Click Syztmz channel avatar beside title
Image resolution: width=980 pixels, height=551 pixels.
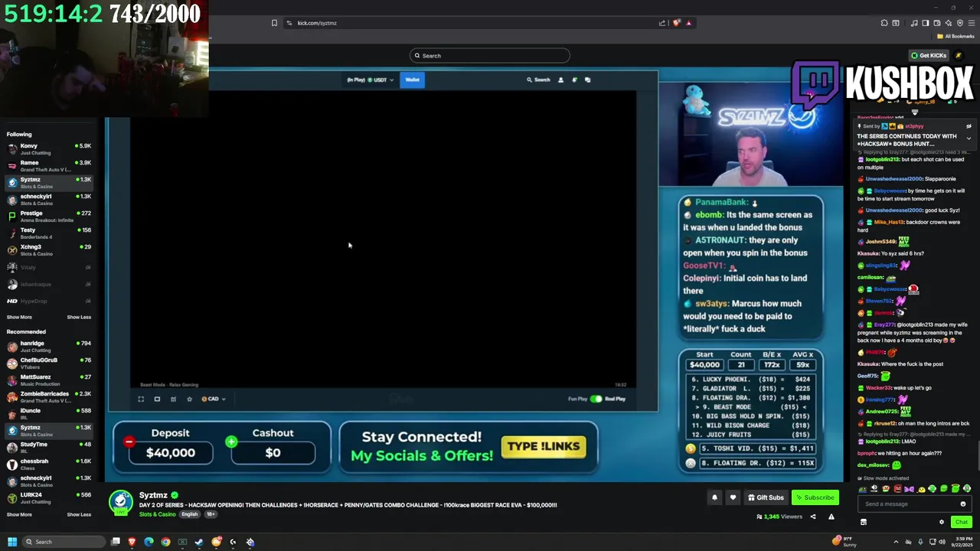coord(120,502)
